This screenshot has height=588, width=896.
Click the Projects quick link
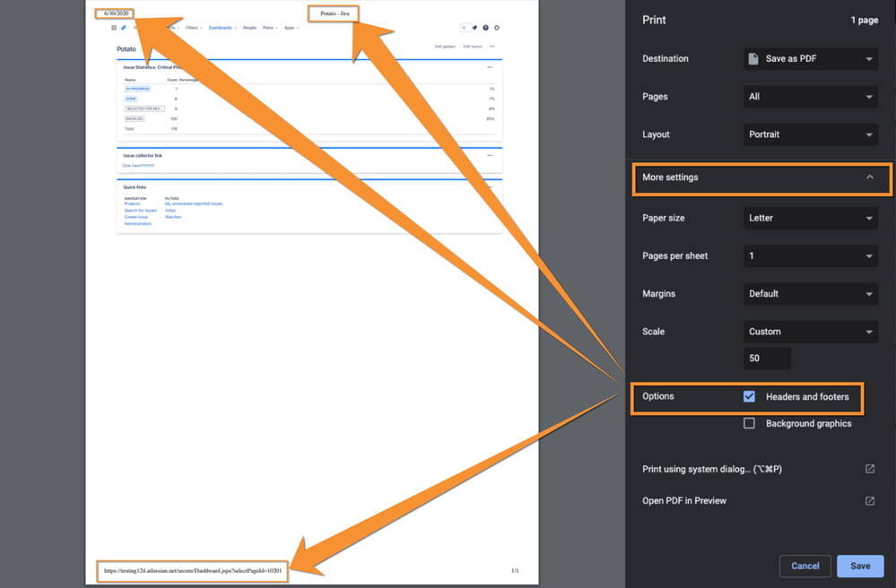pos(132,203)
